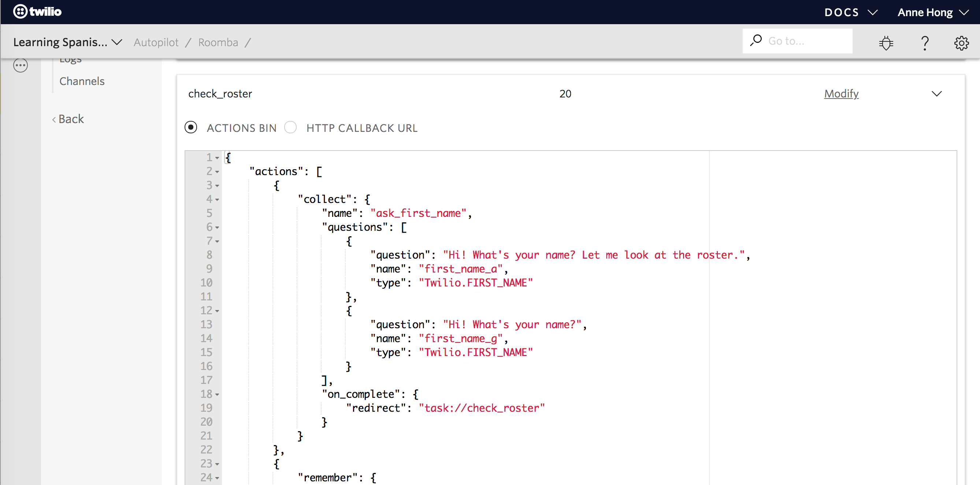Open the Learning Spanis... project dropdown
Screen dimensions: 980x485
[x=68, y=42]
